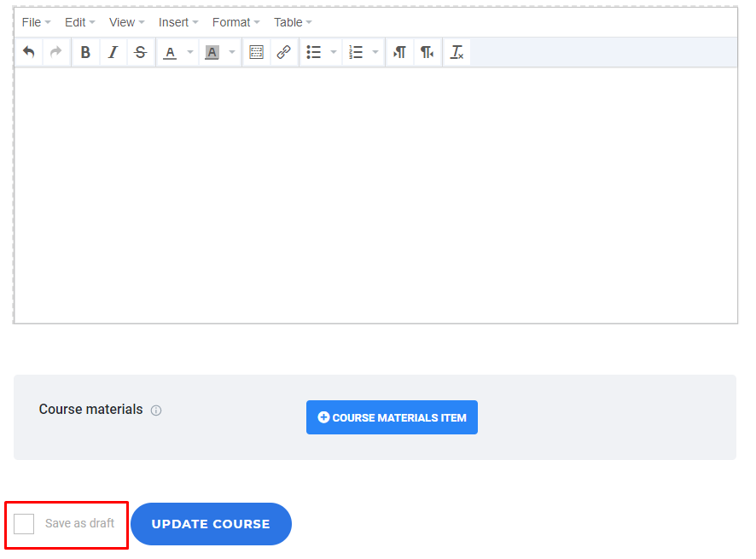Apply numbered list formatting
Image resolution: width=756 pixels, height=559 pixels.
[x=356, y=52]
